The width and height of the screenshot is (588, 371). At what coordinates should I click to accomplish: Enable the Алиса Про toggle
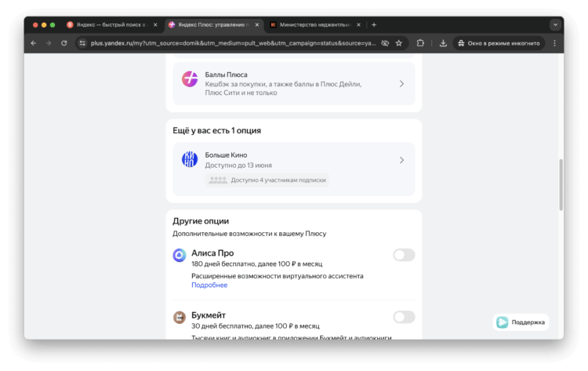click(404, 255)
